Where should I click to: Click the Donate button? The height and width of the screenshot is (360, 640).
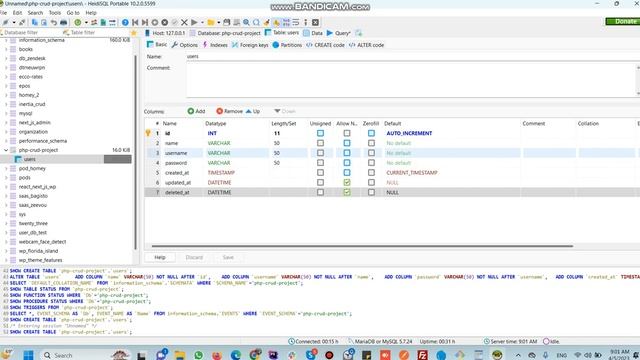pos(622,21)
